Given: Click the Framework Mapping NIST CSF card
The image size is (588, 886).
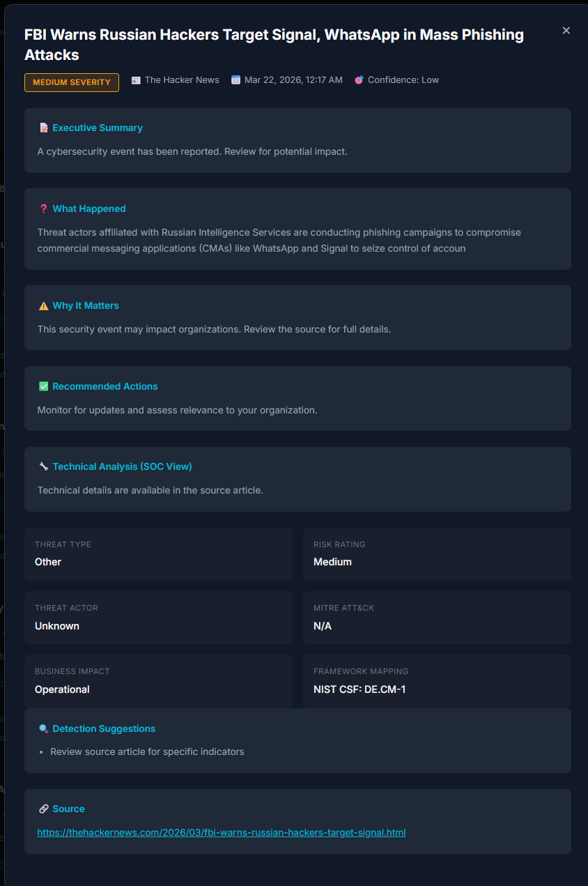Looking at the screenshot, I should tap(437, 681).
